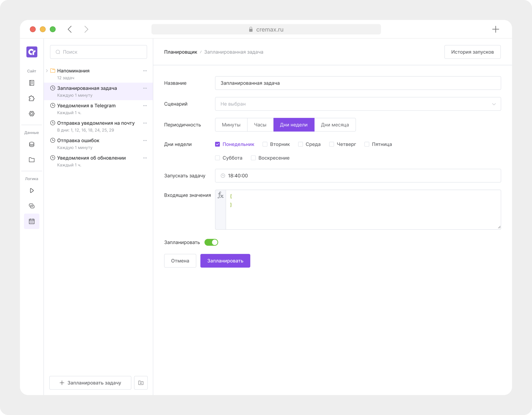This screenshot has width=532, height=415.
Task: Click the Отмена button
Action: (x=180, y=261)
